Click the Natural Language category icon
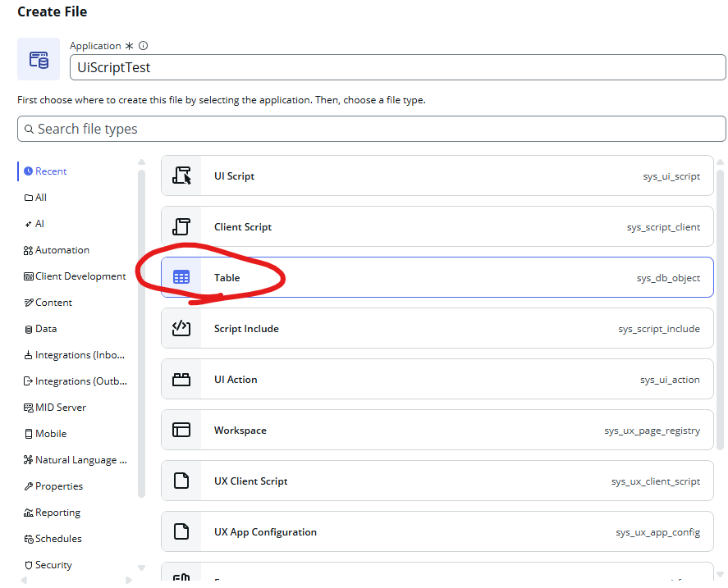 click(29, 460)
